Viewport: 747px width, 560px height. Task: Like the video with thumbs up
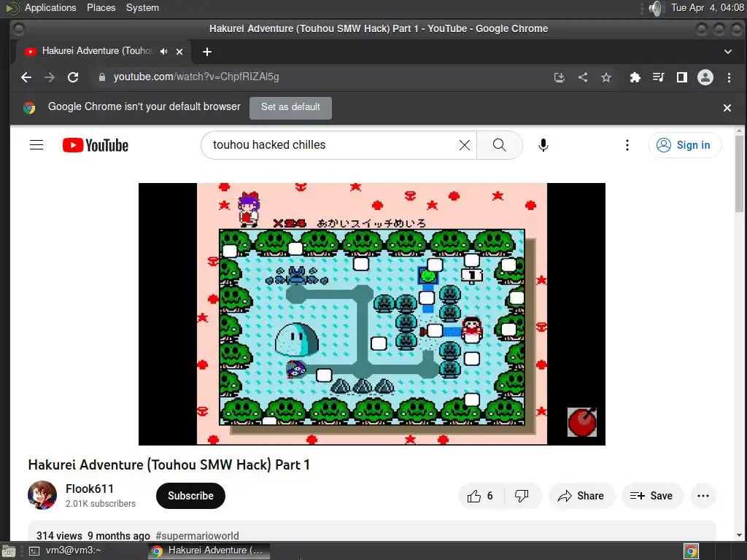(x=480, y=496)
